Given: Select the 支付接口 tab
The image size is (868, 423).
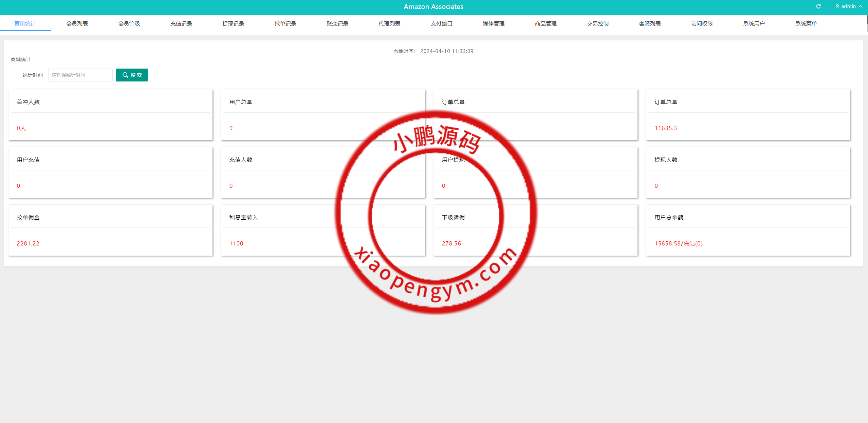Looking at the screenshot, I should [x=442, y=23].
